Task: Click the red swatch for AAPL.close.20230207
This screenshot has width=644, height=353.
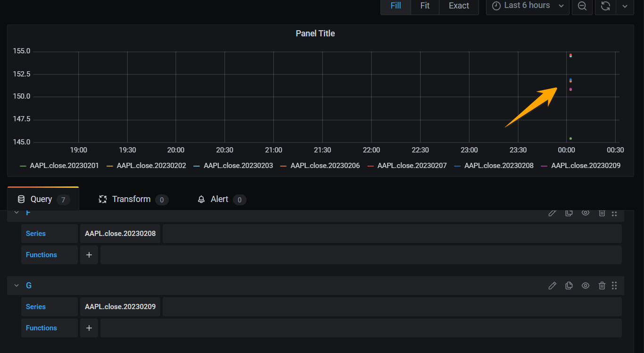Action: [371, 166]
